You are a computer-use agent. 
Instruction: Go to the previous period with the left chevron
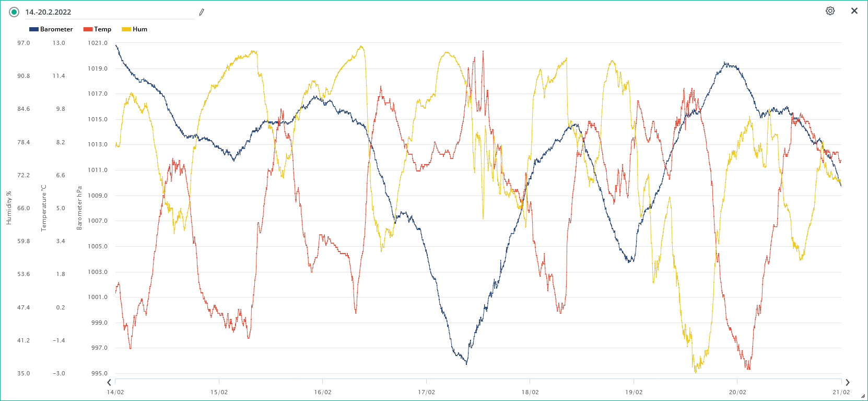109,383
